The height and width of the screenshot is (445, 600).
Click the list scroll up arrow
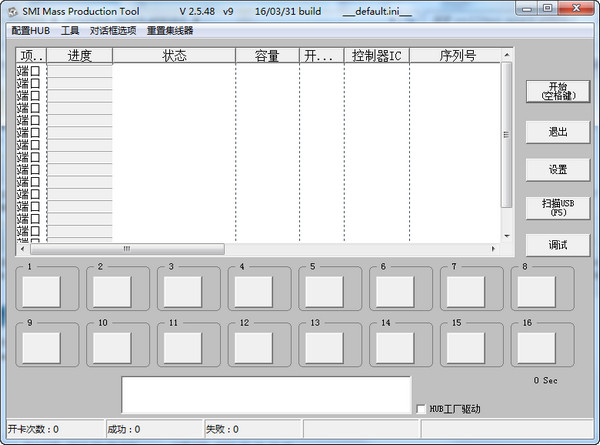coord(507,55)
